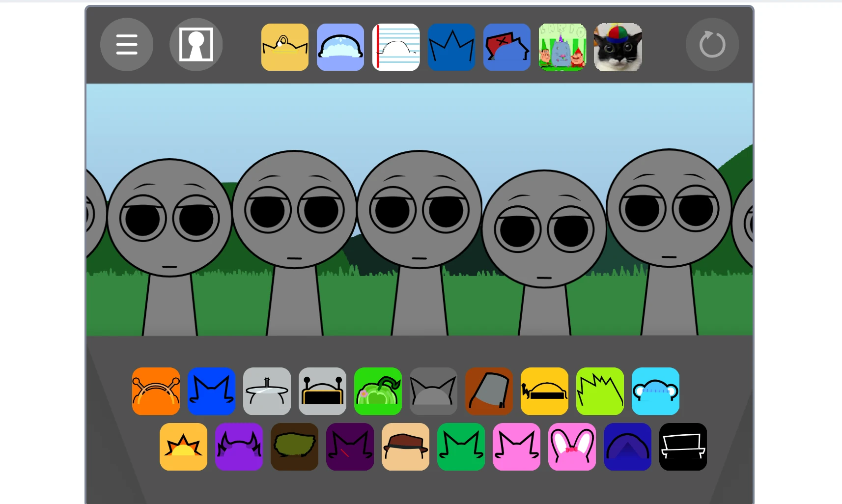842x504 pixels.
Task: Click the reset arrow button
Action: [x=712, y=44]
